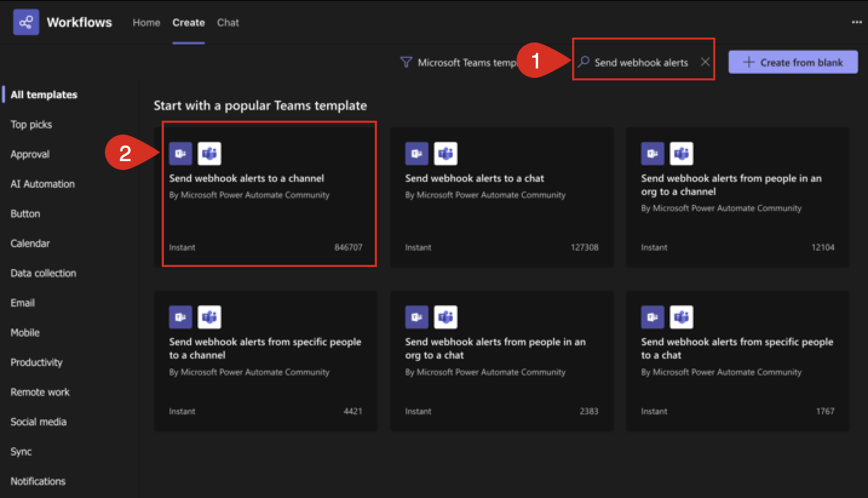
Task: Open 'Send webhook alerts from specific people to a channel'
Action: pos(265,348)
